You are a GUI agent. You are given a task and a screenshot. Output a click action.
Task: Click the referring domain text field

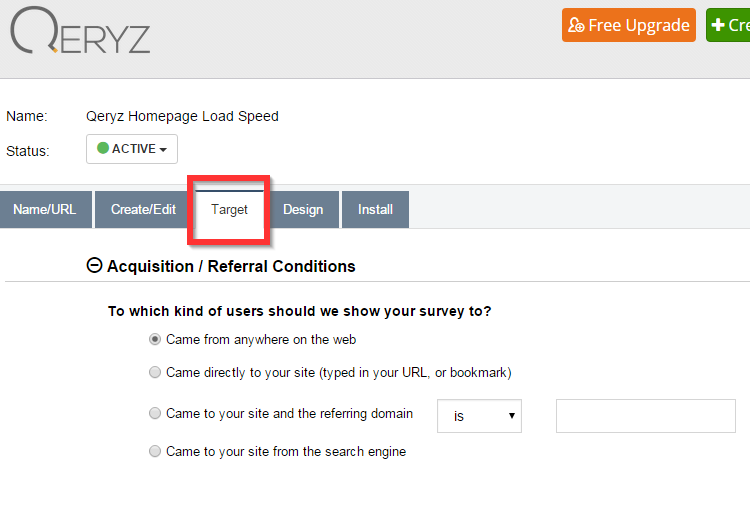tap(645, 415)
